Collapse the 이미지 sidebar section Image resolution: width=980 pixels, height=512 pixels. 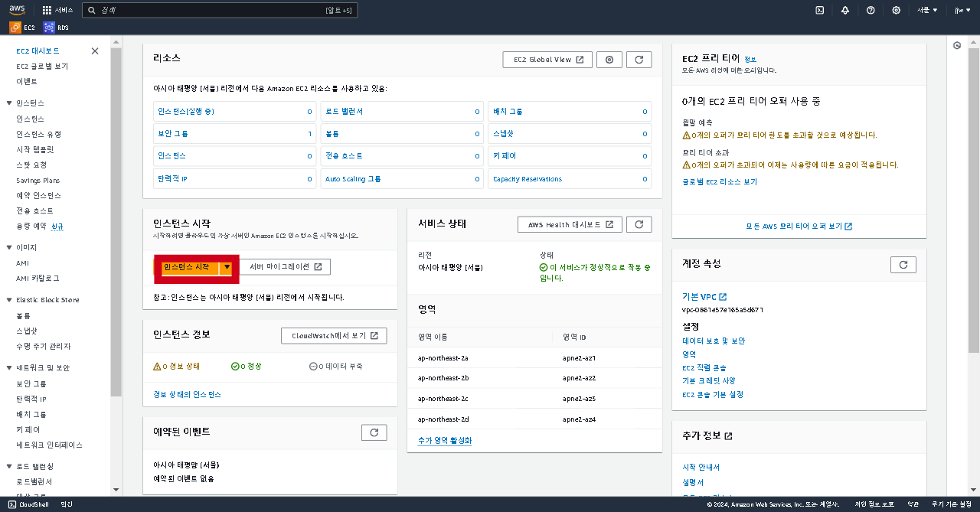point(9,248)
